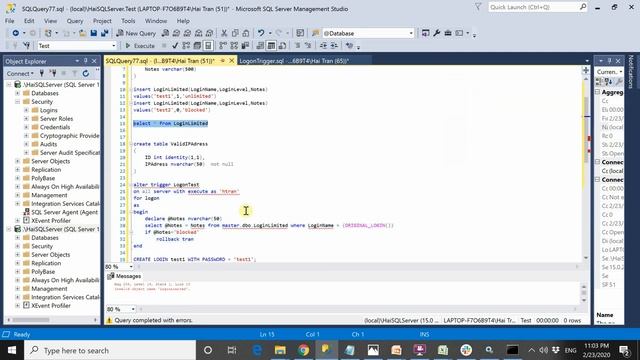Open the Properties wrench icon
This screenshot has width=640, height=360.
click(x=437, y=33)
